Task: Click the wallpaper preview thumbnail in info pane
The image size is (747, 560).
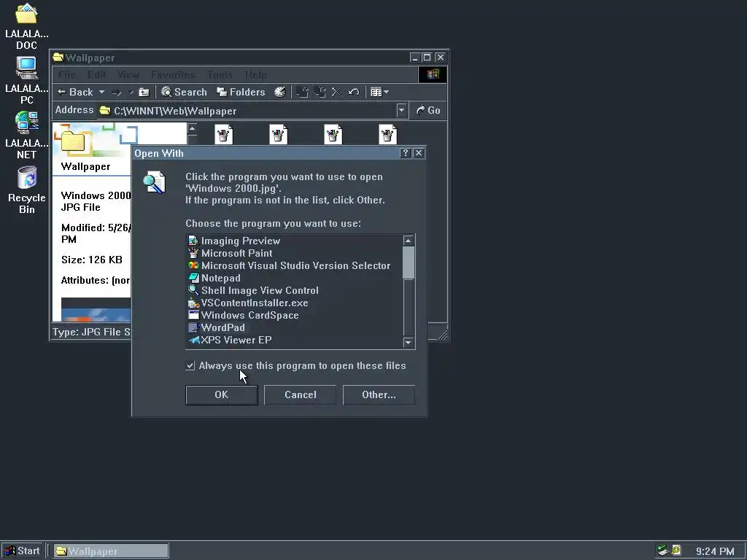Action: [x=96, y=309]
